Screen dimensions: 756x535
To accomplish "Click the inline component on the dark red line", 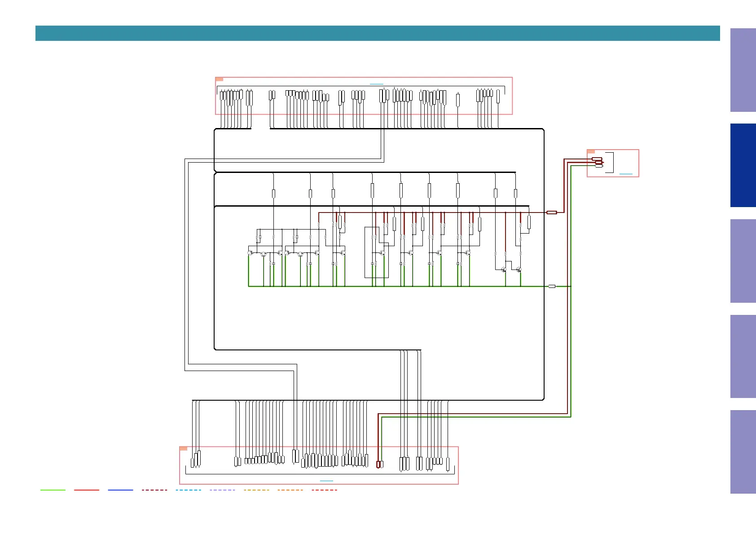I will point(552,212).
